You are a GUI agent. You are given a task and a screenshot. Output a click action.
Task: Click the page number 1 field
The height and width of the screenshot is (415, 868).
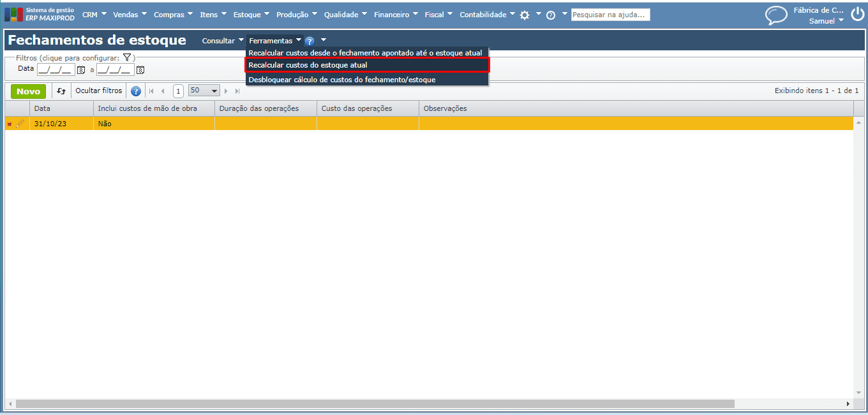coord(178,91)
